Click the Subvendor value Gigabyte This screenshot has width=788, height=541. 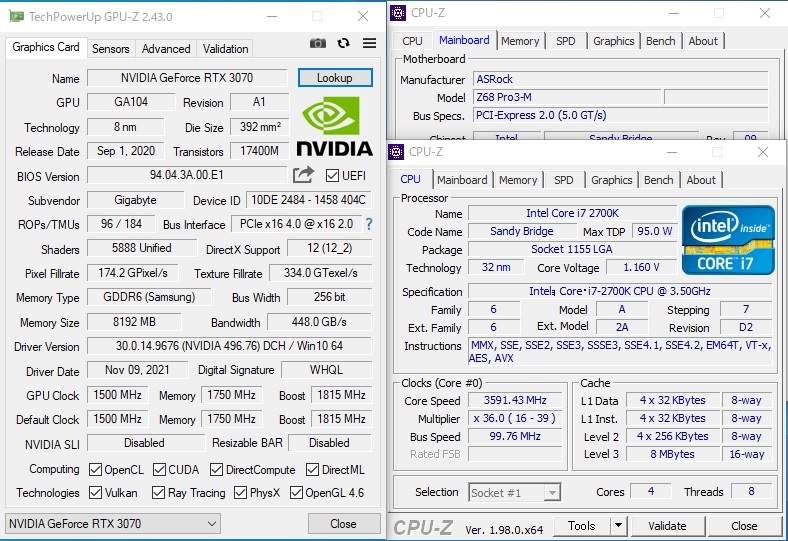pyautogui.click(x=135, y=200)
